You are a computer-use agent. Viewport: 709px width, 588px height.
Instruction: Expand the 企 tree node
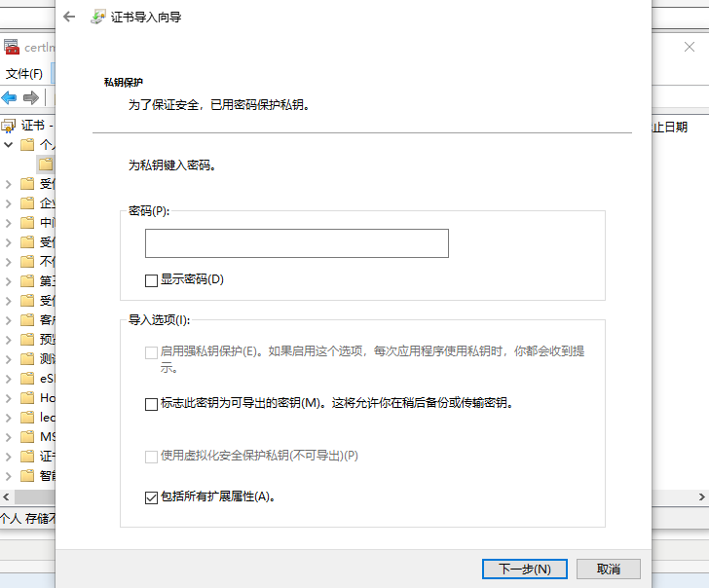tap(8, 203)
